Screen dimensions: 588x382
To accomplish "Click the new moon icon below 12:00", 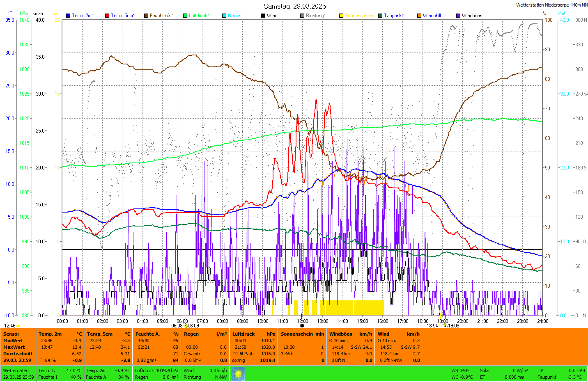I will [302, 326].
